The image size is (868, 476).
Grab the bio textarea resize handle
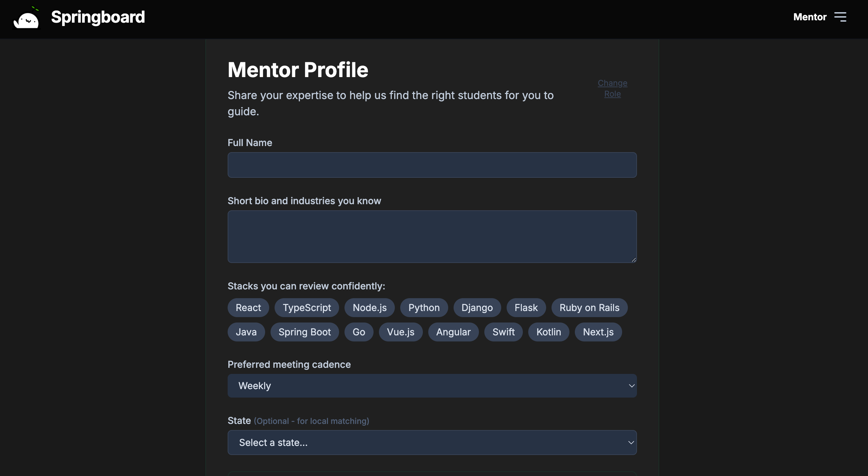[634, 260]
